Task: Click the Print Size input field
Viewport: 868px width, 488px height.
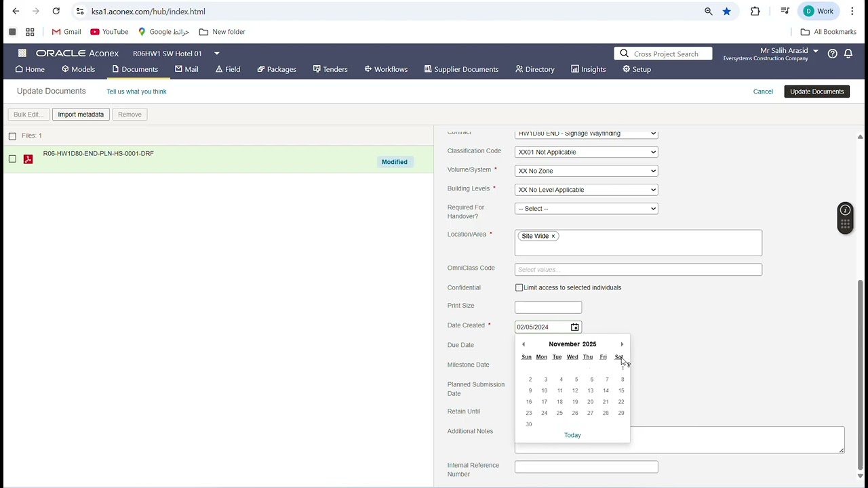Action: (x=548, y=307)
